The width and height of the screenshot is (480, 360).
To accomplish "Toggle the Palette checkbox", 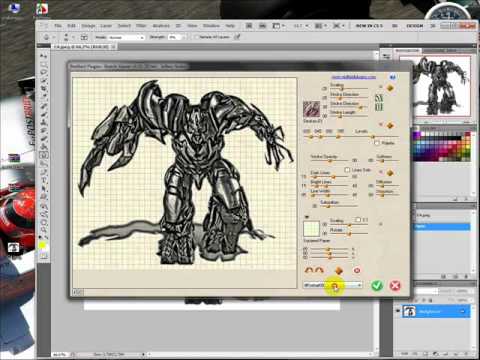I will coord(377,143).
